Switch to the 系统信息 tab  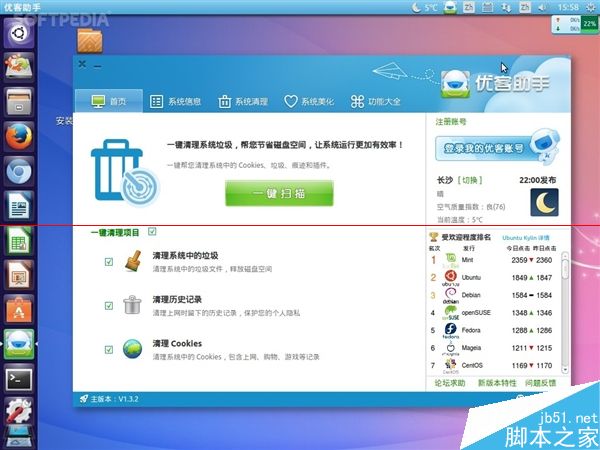coord(175,101)
